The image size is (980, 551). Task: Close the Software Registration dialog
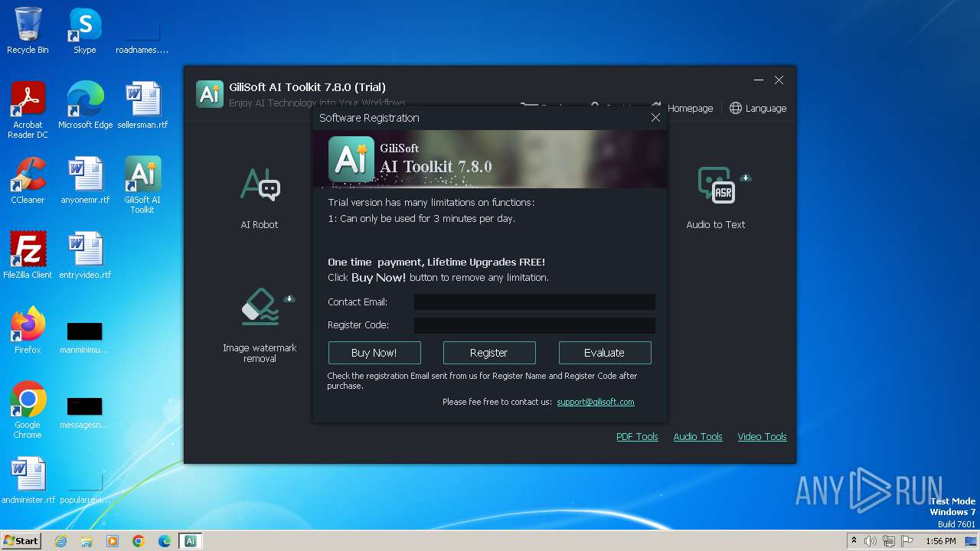pyautogui.click(x=655, y=118)
